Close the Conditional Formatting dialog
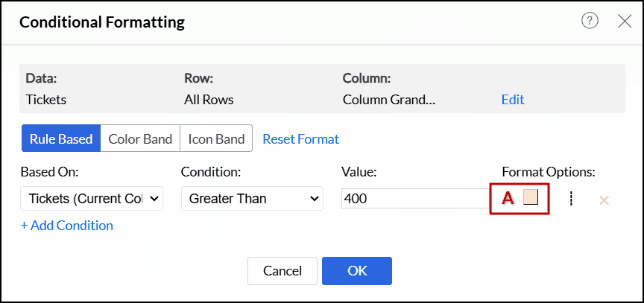This screenshot has height=303, width=644. 625,21
